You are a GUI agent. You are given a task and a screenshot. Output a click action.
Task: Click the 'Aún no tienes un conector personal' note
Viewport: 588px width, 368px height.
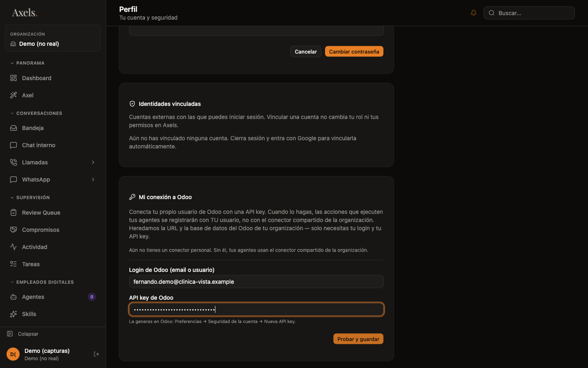249,250
